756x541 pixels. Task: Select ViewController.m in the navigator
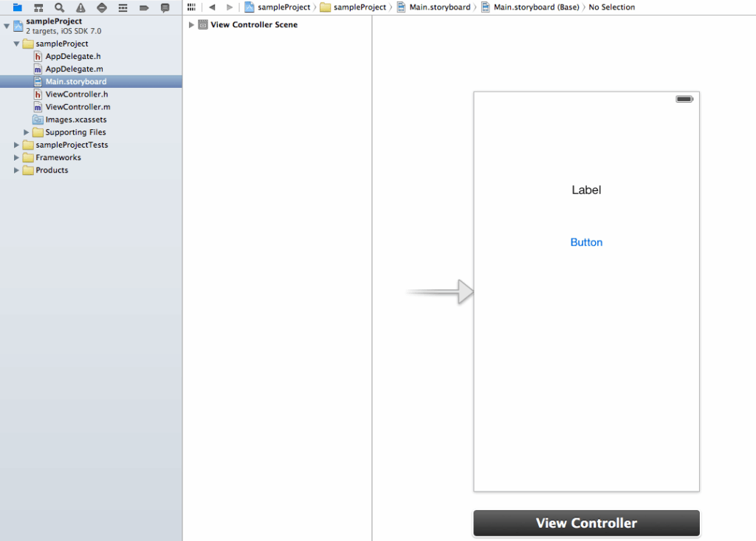75,106
